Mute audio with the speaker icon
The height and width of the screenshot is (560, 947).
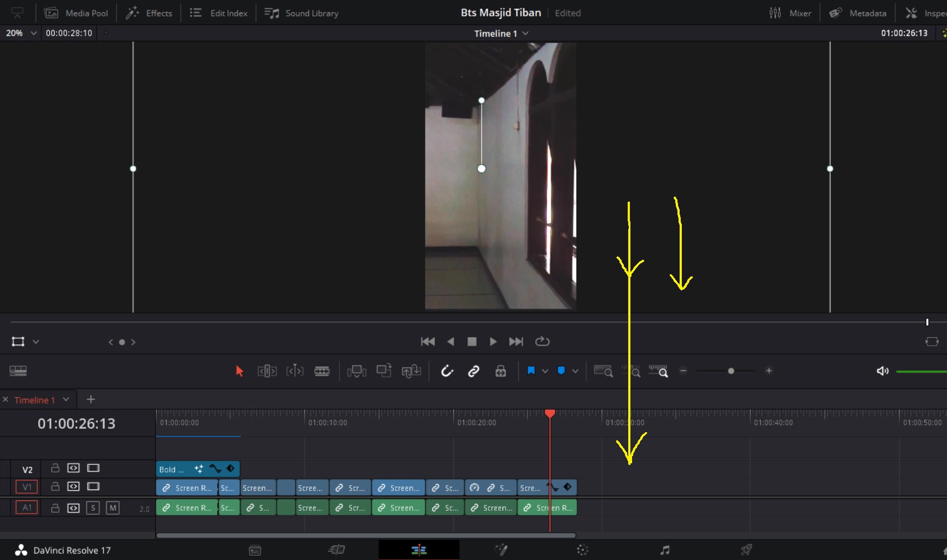(882, 371)
